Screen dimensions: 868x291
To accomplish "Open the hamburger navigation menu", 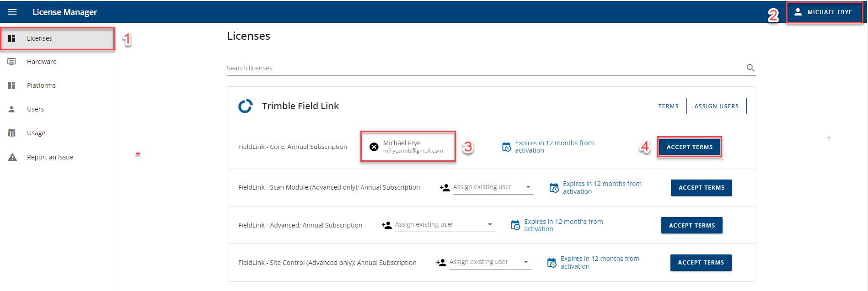I will tap(12, 12).
